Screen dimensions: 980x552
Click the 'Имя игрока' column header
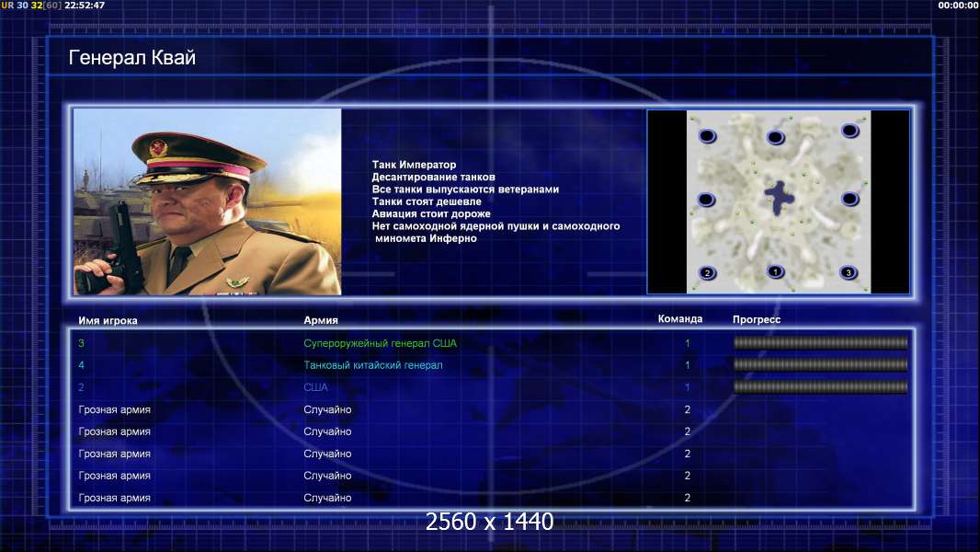coord(108,321)
